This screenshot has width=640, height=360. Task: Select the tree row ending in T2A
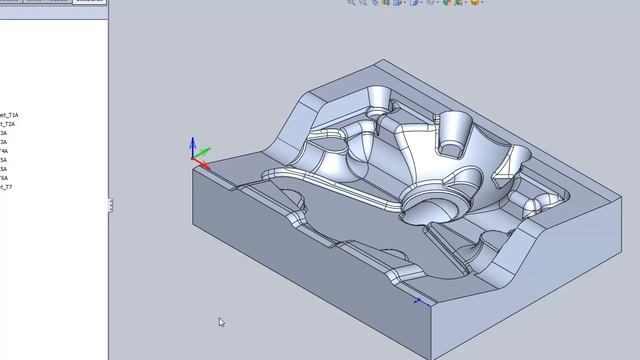pos(8,124)
